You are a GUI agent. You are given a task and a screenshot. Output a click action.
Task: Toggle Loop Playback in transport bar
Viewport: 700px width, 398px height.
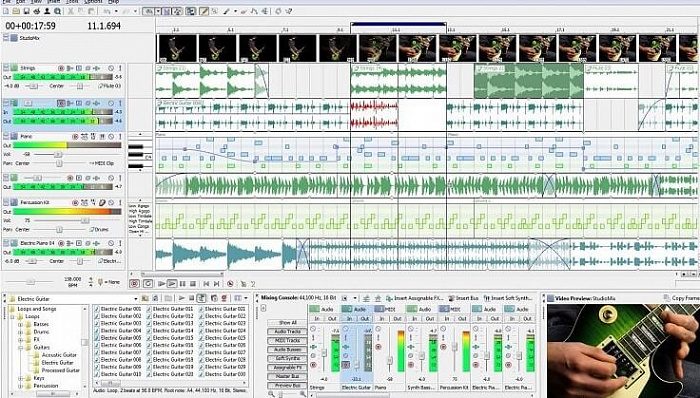148,284
